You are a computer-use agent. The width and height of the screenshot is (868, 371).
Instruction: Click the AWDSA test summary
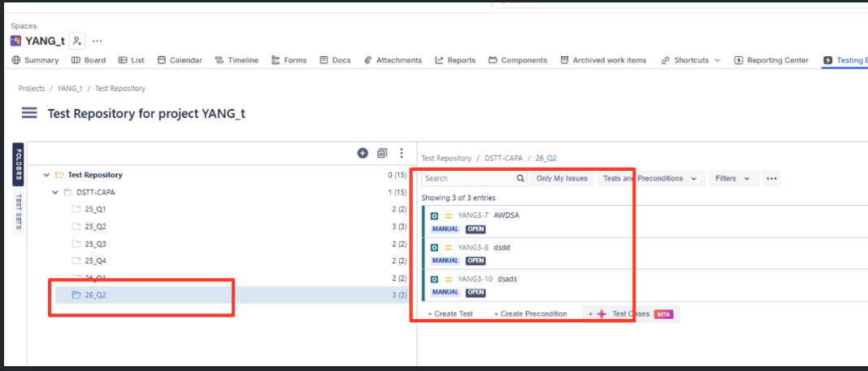(506, 216)
